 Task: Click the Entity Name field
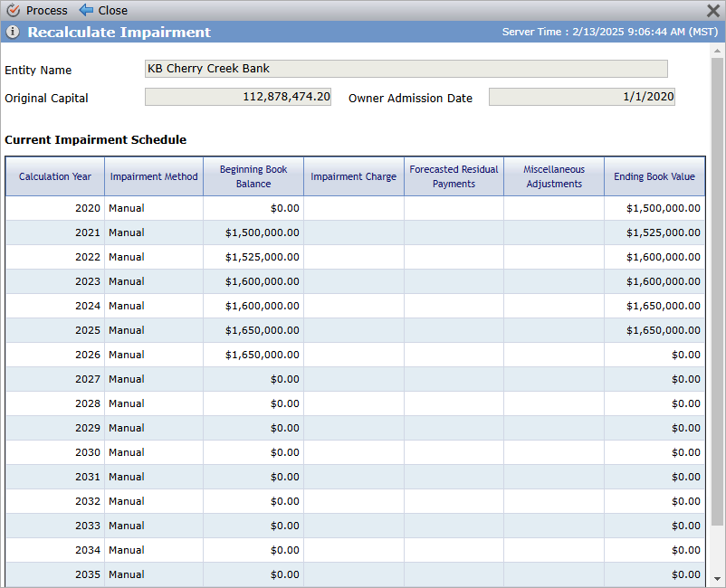pos(406,69)
